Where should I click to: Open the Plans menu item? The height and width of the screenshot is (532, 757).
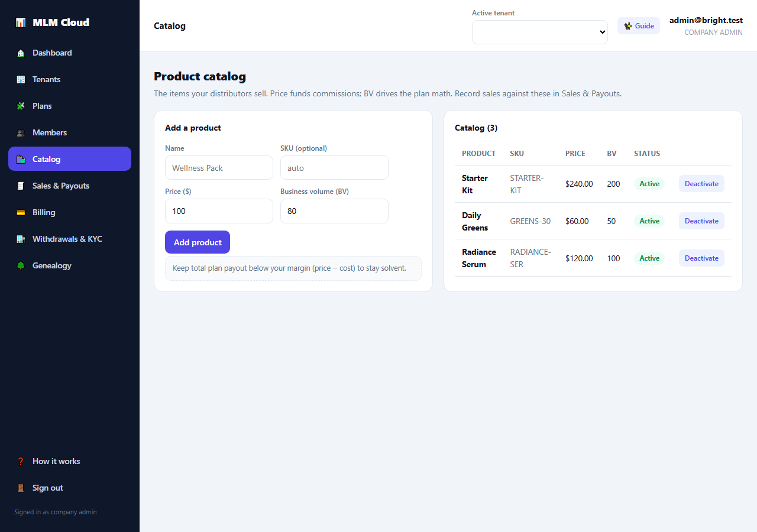point(70,106)
